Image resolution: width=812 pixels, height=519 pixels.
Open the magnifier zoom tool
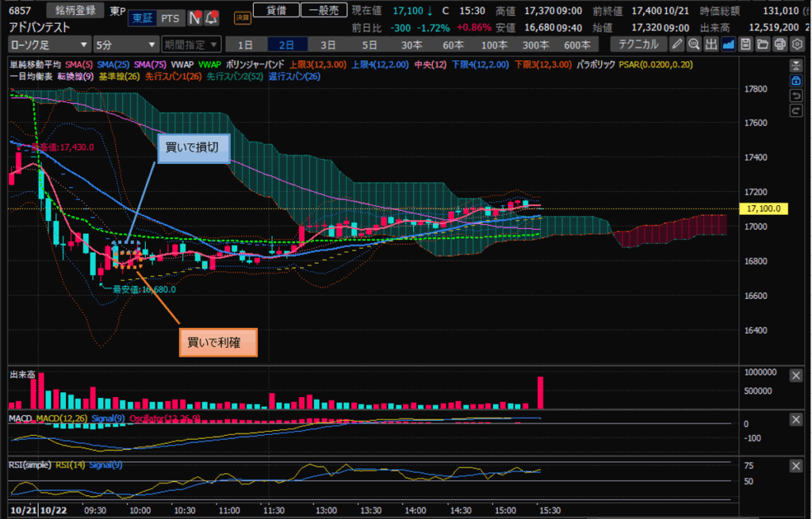click(x=694, y=44)
